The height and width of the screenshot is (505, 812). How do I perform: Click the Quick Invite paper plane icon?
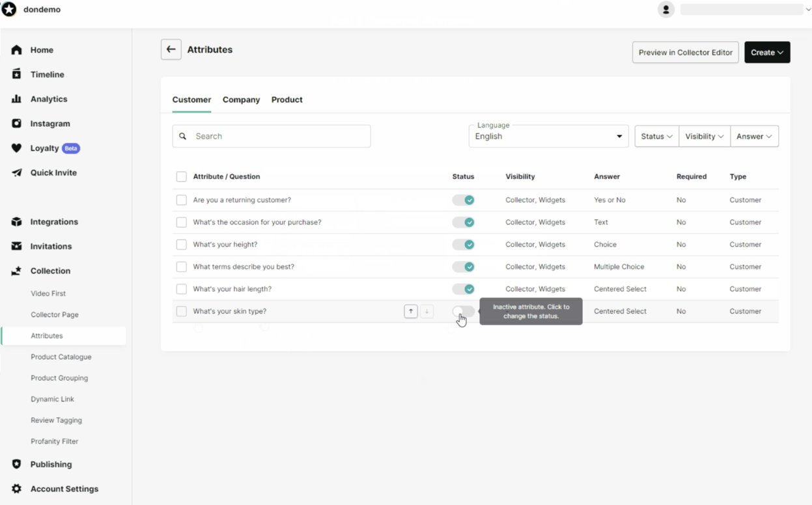(x=17, y=172)
